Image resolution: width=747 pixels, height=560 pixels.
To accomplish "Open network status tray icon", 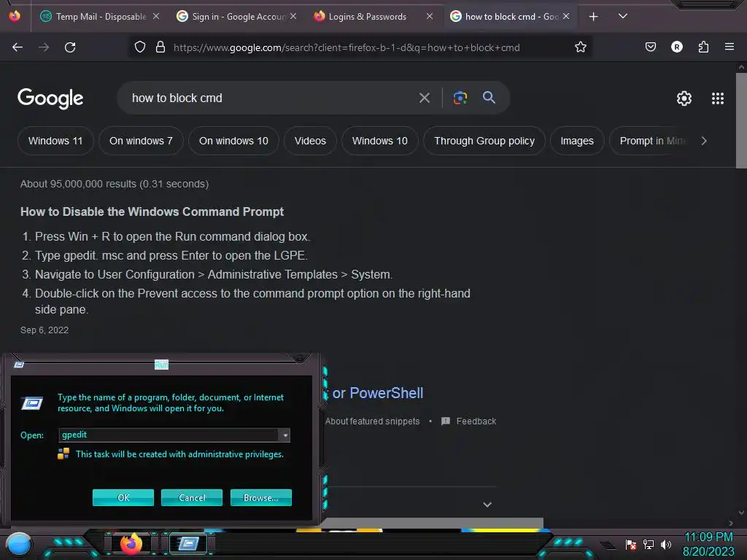I will 649,544.
